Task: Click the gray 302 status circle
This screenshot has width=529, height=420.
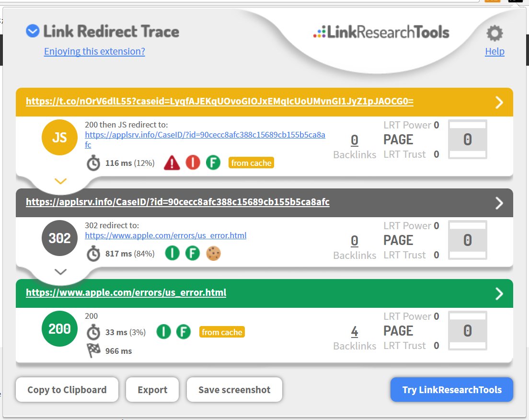Action: [59, 238]
